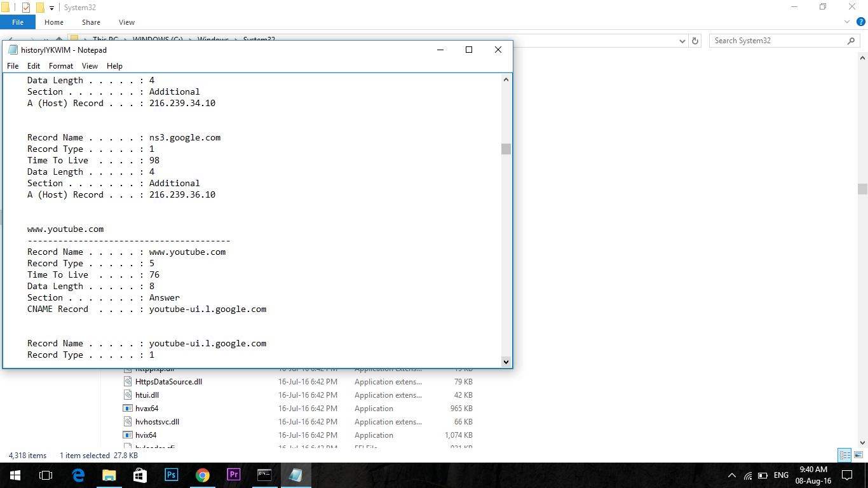Launch Premiere Pro from the taskbar

(233, 475)
